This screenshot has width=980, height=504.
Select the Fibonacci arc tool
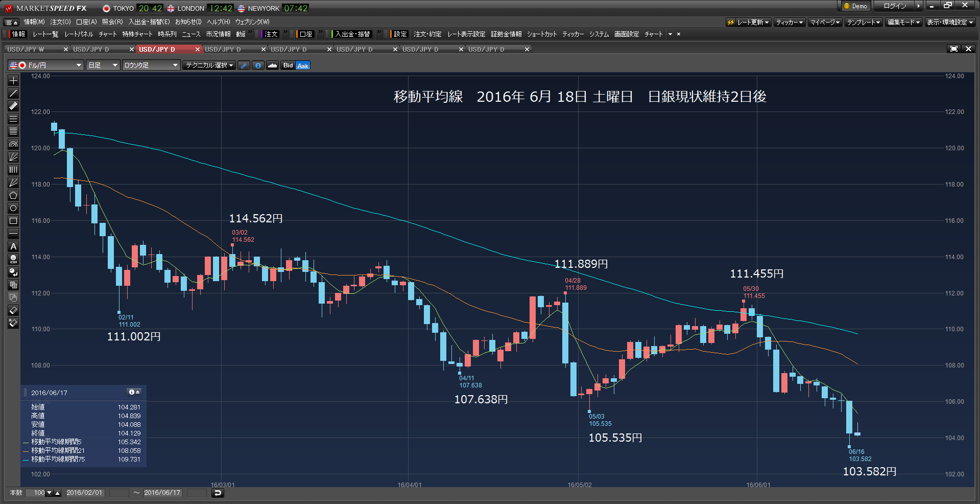[x=13, y=144]
